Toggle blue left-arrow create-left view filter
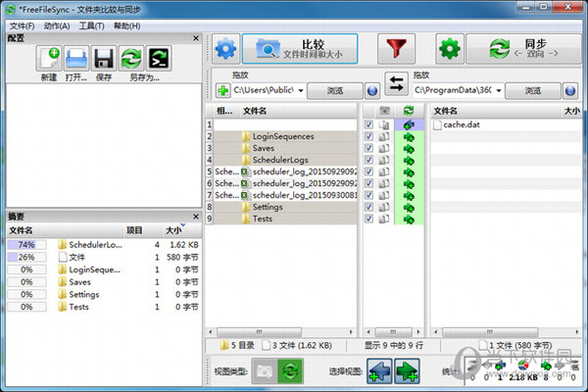This screenshot has height=392, width=588. coord(379,371)
